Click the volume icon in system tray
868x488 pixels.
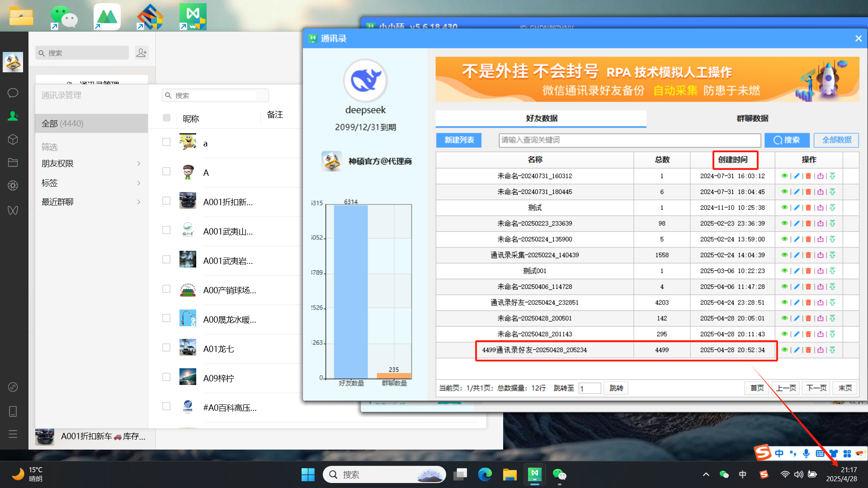799,474
